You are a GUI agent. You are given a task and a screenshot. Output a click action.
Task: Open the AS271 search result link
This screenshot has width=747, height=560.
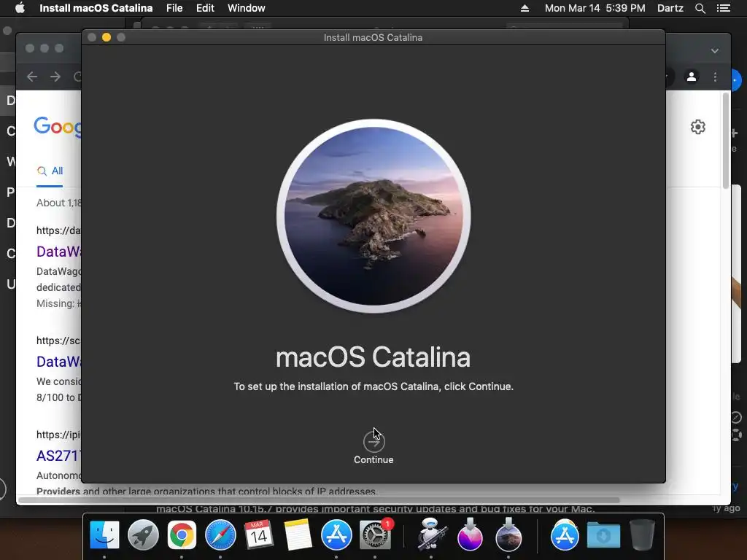click(x=58, y=456)
